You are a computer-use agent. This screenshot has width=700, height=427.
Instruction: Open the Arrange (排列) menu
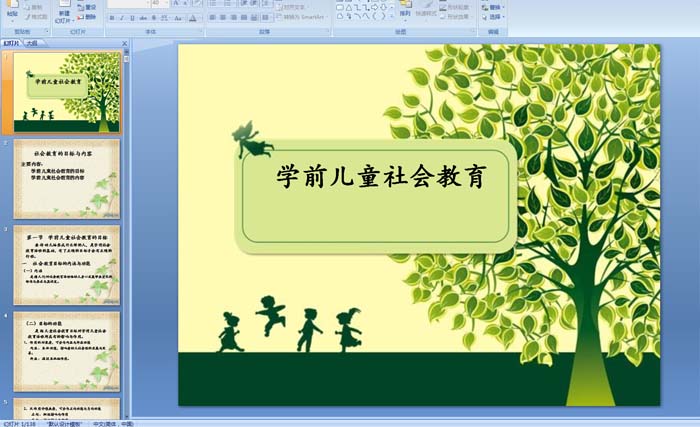pyautogui.click(x=405, y=11)
